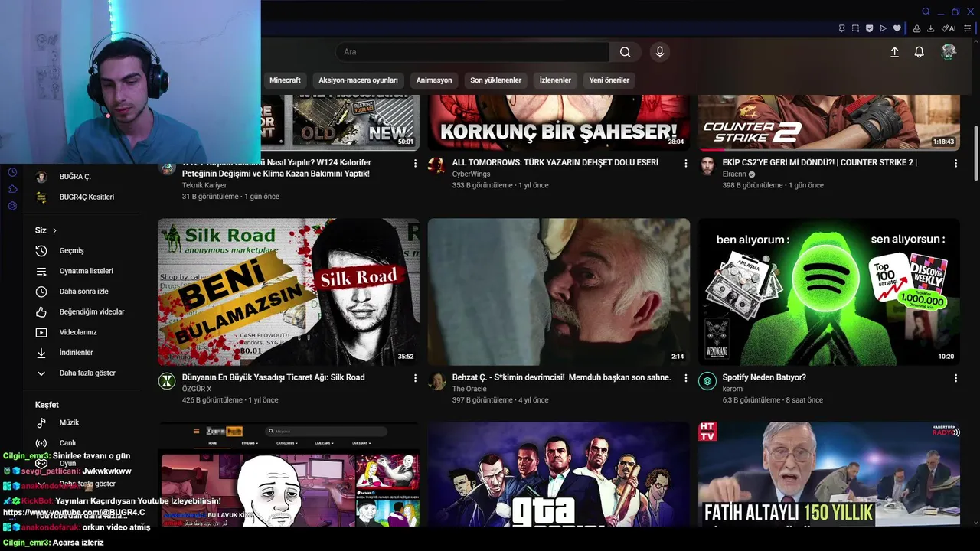Open The Oracle channel avatar
The height and width of the screenshot is (551, 980).
[x=436, y=381]
